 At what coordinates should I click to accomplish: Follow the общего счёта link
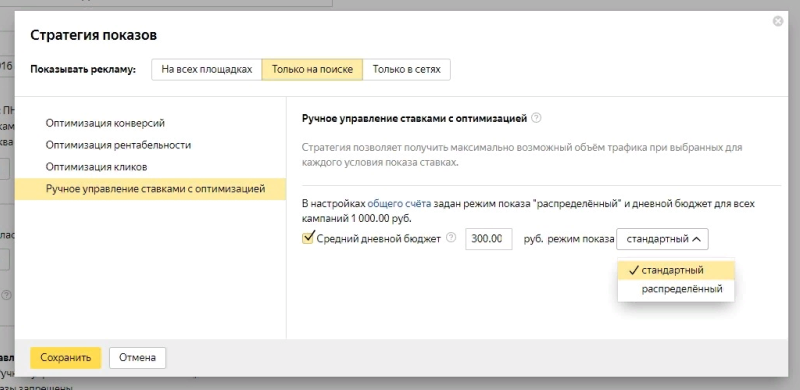pos(399,204)
